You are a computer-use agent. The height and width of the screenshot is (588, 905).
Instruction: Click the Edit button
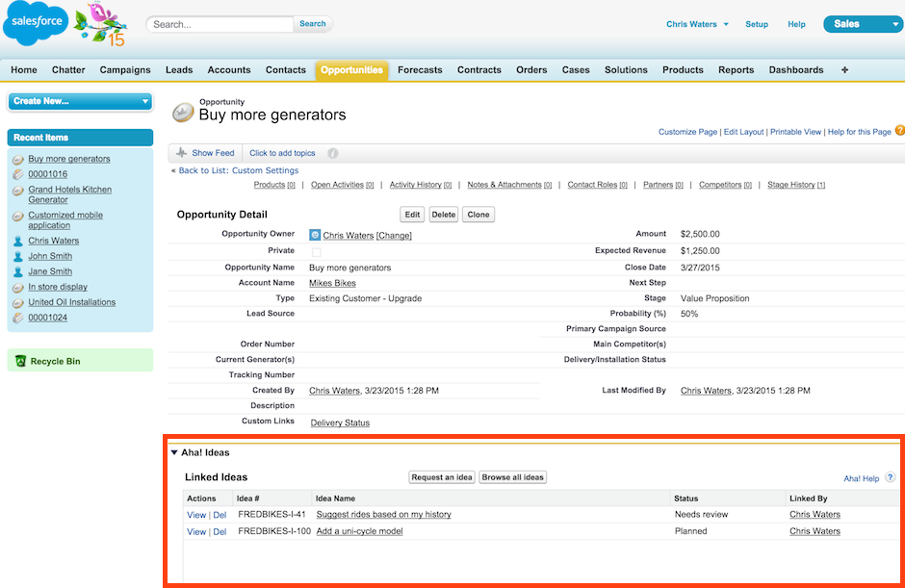coord(411,215)
